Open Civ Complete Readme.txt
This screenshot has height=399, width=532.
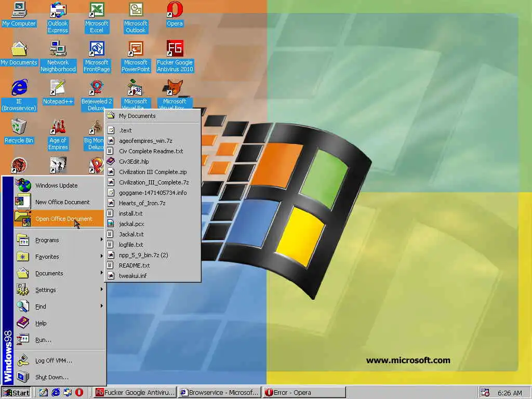[x=153, y=151]
